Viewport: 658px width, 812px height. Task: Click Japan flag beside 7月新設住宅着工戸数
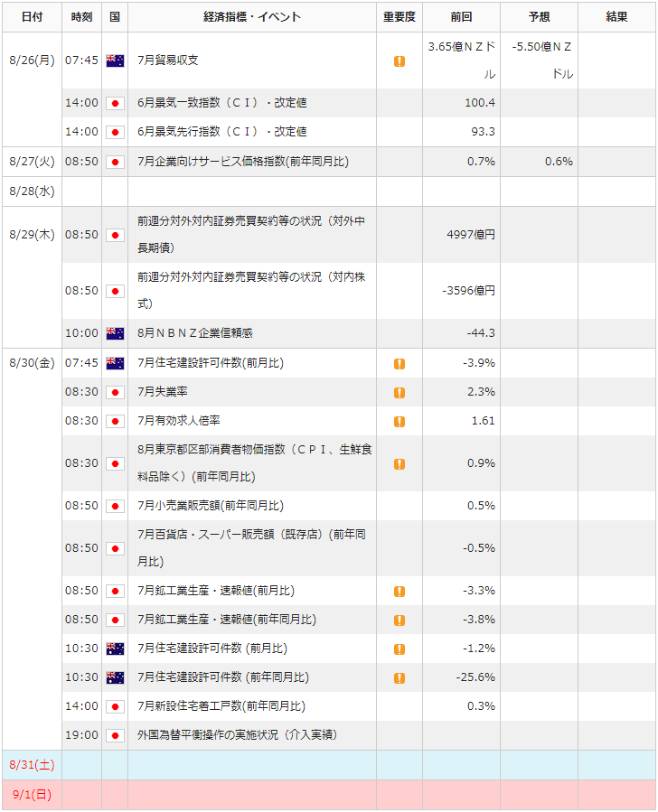(115, 707)
